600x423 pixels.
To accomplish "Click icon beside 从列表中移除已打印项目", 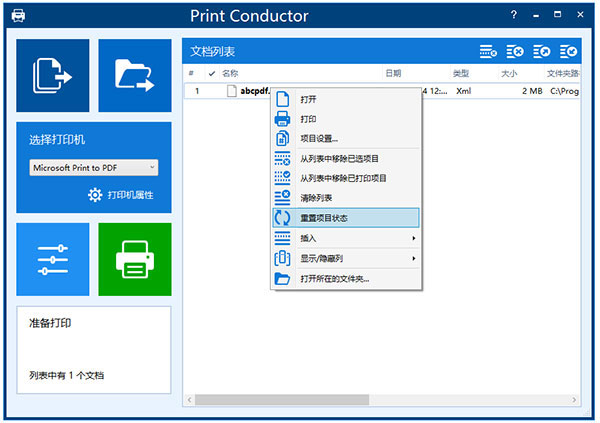I will point(282,178).
